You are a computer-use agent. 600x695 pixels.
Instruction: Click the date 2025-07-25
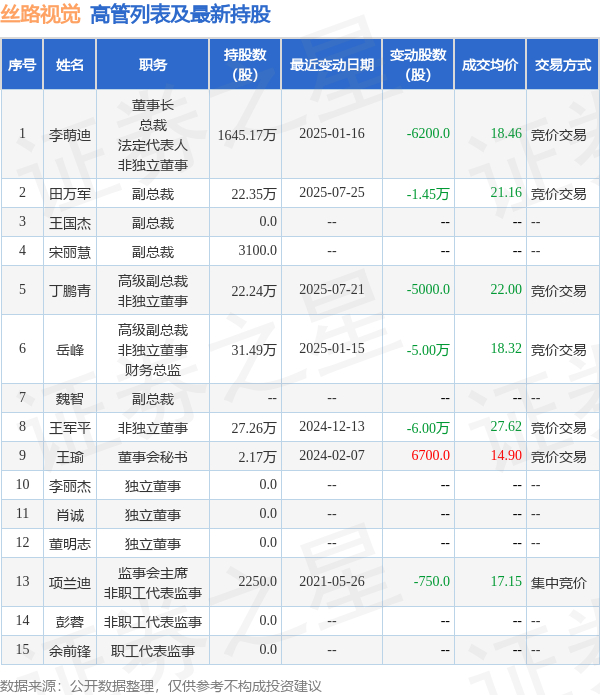coord(332,192)
